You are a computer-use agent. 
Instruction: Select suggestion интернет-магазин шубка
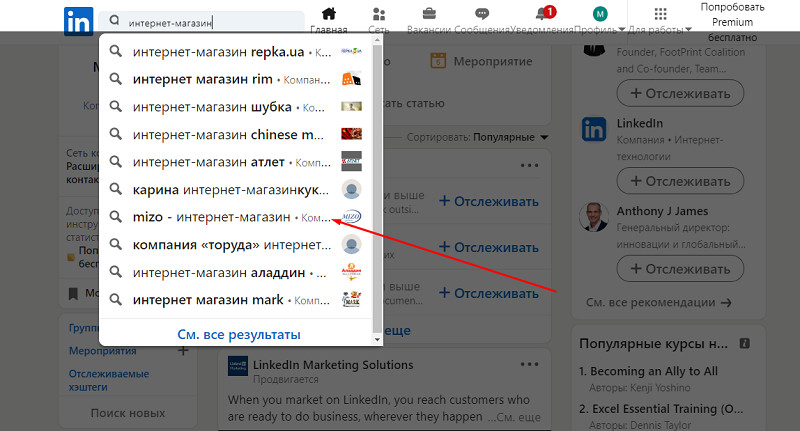click(236, 107)
